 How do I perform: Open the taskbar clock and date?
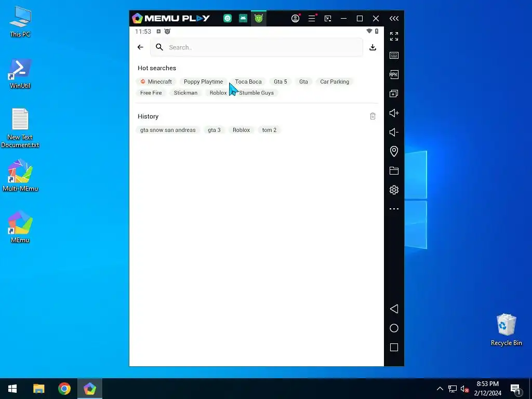487,389
